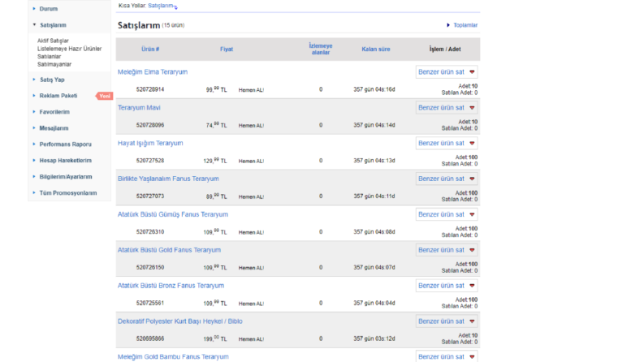Select product number 520727528

(150, 161)
